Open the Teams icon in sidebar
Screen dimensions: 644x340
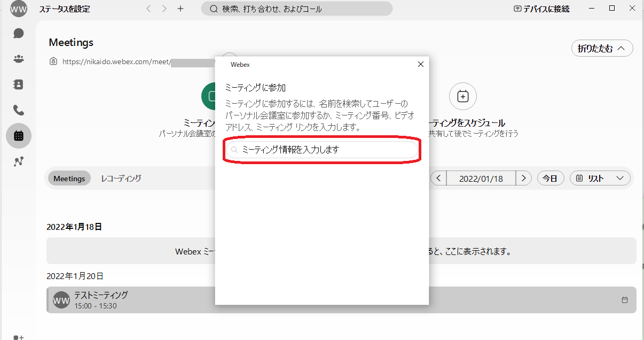tap(19, 59)
